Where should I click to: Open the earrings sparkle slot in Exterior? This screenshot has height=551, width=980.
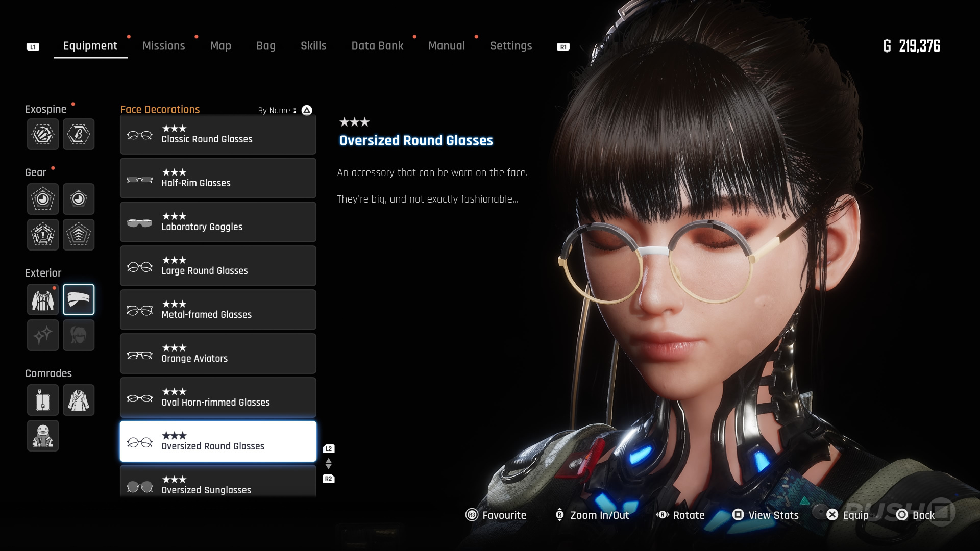coord(43,335)
